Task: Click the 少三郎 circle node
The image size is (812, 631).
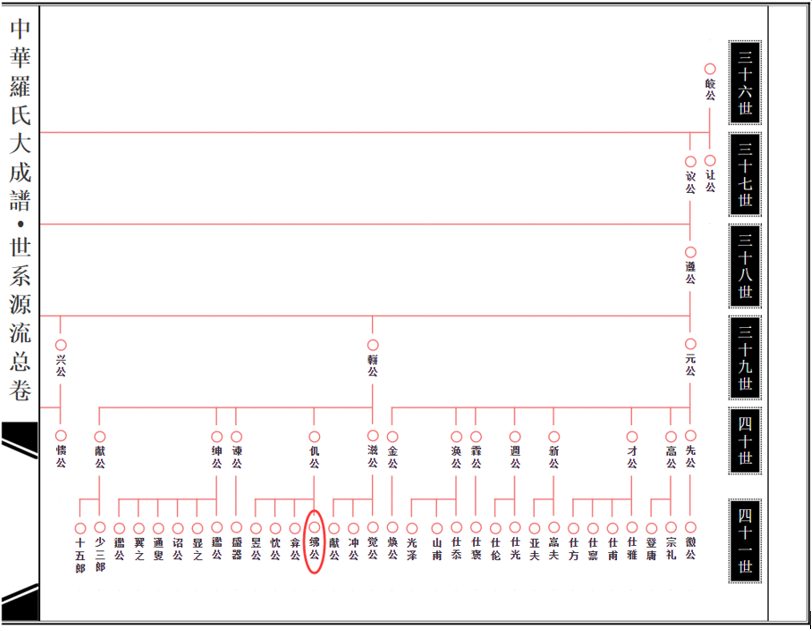Action: coord(100,527)
